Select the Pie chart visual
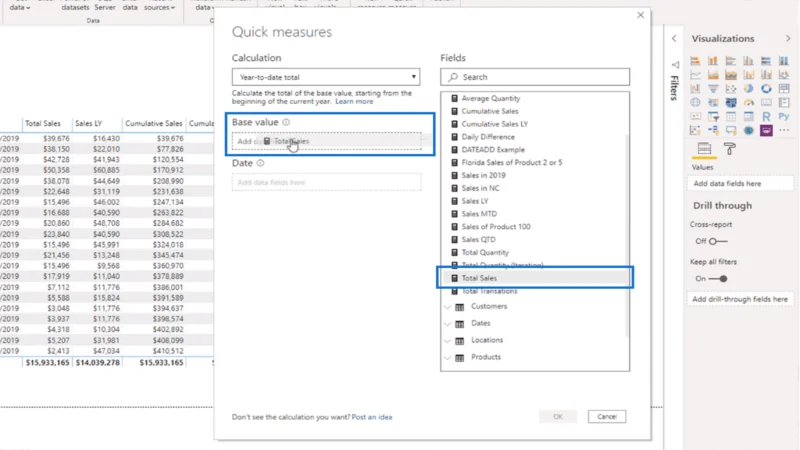 (748, 88)
